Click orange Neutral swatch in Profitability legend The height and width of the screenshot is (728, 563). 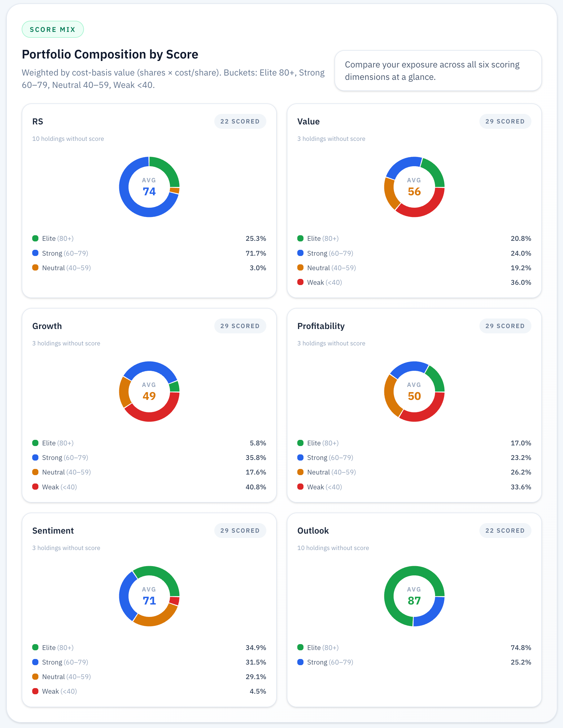tap(300, 472)
